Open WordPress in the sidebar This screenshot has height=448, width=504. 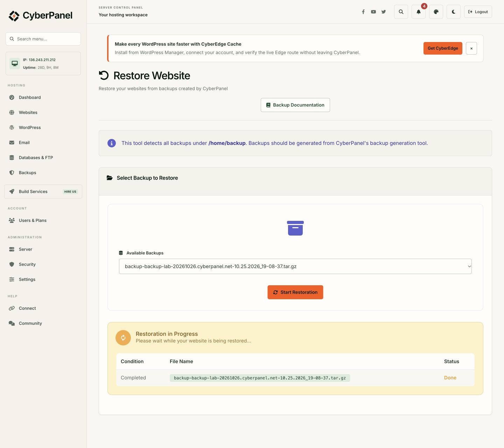[x=43, y=127]
